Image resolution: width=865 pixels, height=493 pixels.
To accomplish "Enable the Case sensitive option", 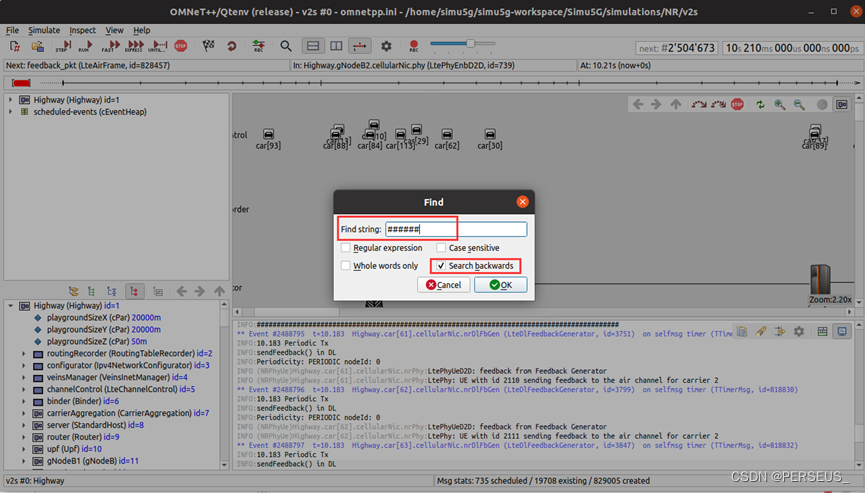I will coord(441,248).
